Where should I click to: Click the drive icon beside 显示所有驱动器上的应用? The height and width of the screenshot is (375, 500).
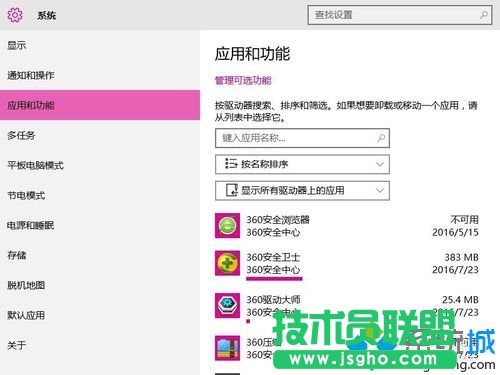pyautogui.click(x=232, y=190)
